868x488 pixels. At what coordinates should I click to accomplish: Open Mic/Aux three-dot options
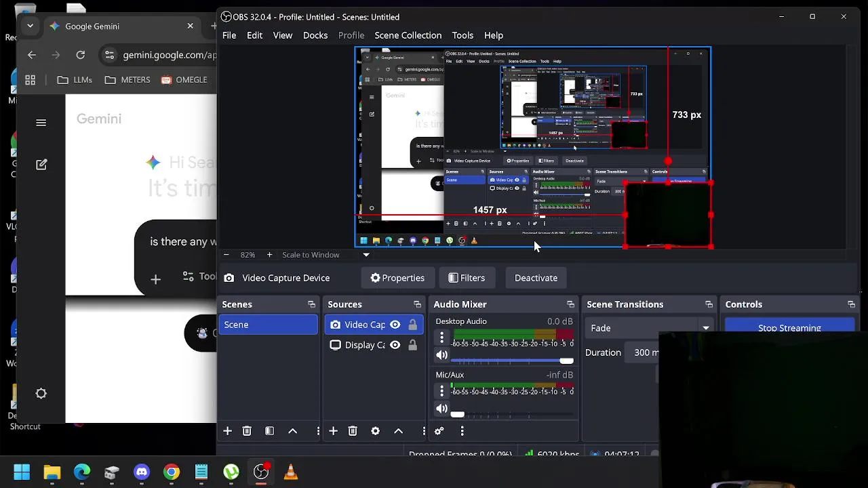point(441,390)
